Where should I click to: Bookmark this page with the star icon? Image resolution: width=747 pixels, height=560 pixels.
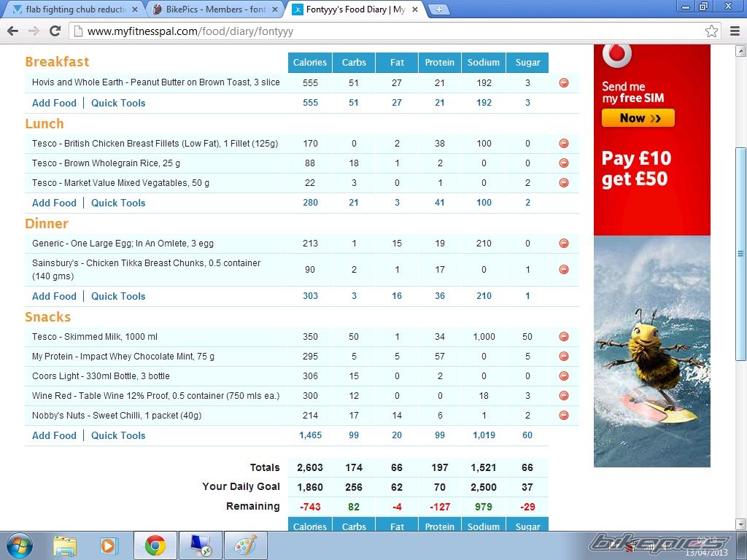tap(711, 31)
